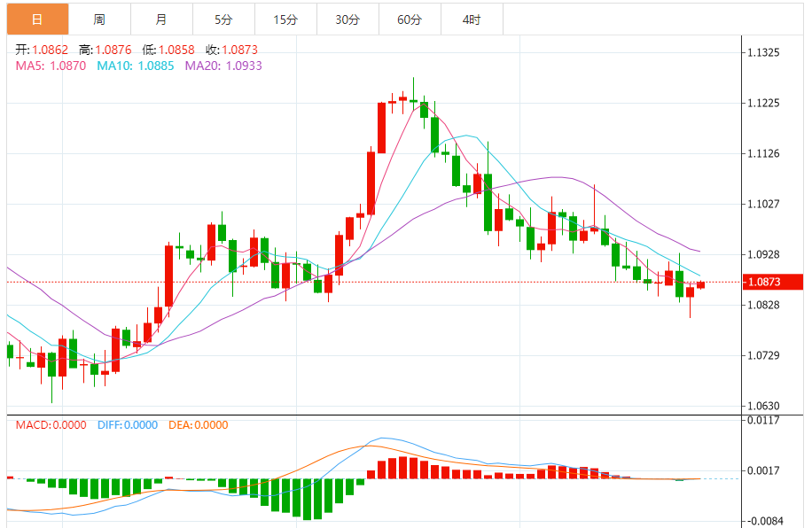Click the 0.0017 MACD axis label
Viewport: 812px width, 528px height.
tap(763, 470)
